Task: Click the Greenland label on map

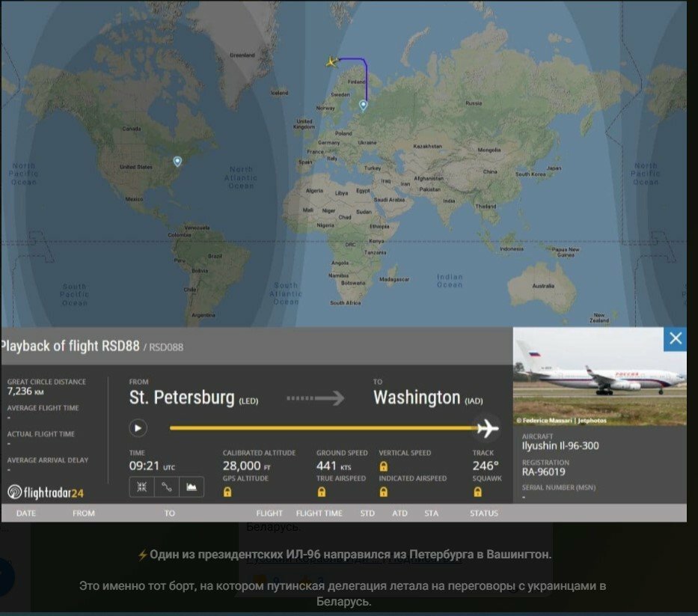Action: (x=242, y=55)
